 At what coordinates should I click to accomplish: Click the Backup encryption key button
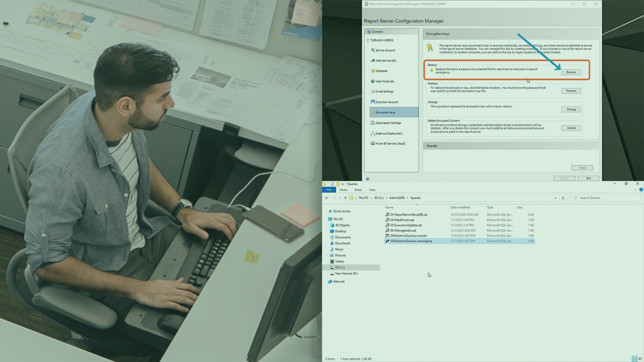pyautogui.click(x=571, y=72)
